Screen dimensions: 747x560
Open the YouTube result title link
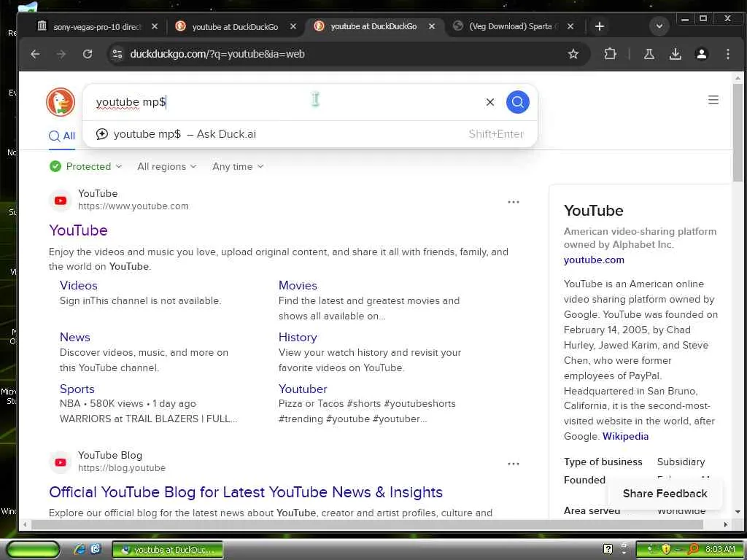coord(78,230)
